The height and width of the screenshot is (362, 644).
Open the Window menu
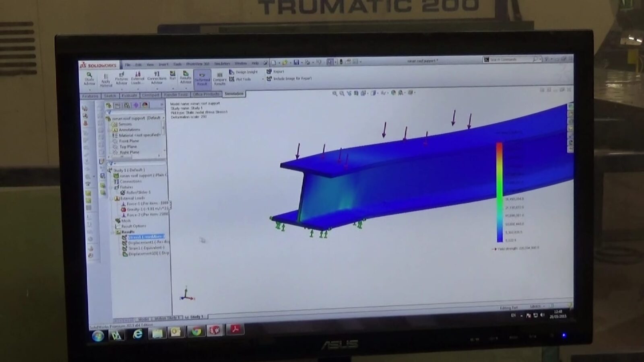pyautogui.click(x=241, y=64)
